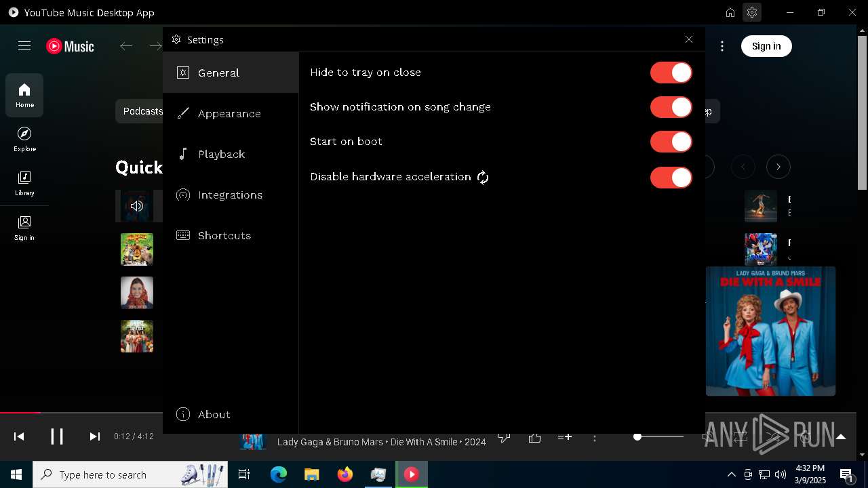Viewport: 868px width, 488px height.
Task: Click the Sonic movie thumbnail on right
Action: tap(761, 248)
